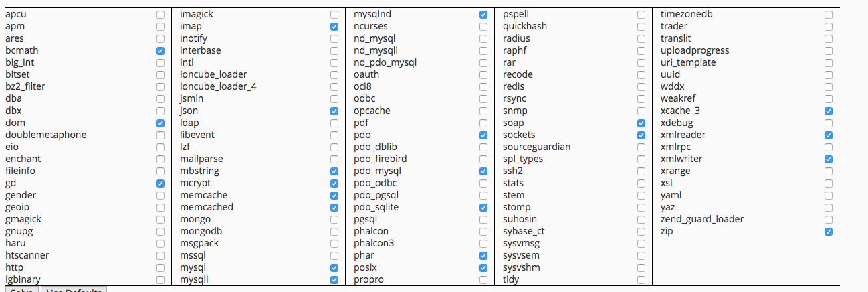
Task: Check the xdebug extension checkbox
Action: point(829,123)
